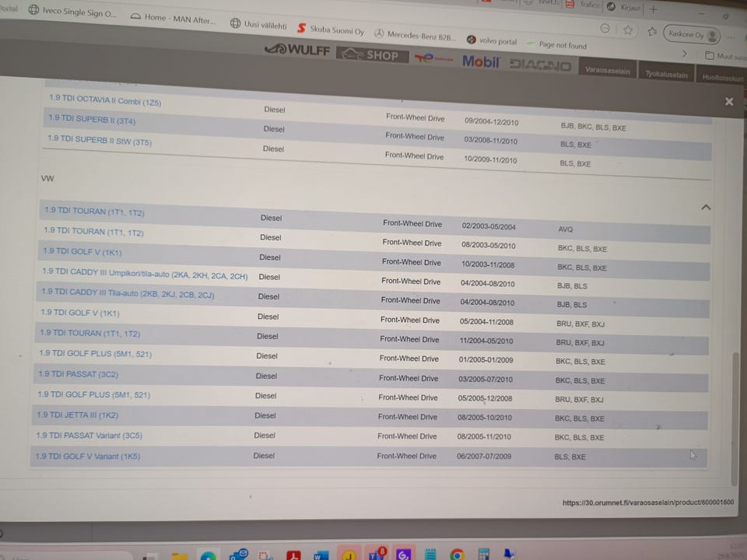The width and height of the screenshot is (747, 560).
Task: Open the GOLF V (1K1) link dated 05/2004-11/2008
Action: [80, 313]
